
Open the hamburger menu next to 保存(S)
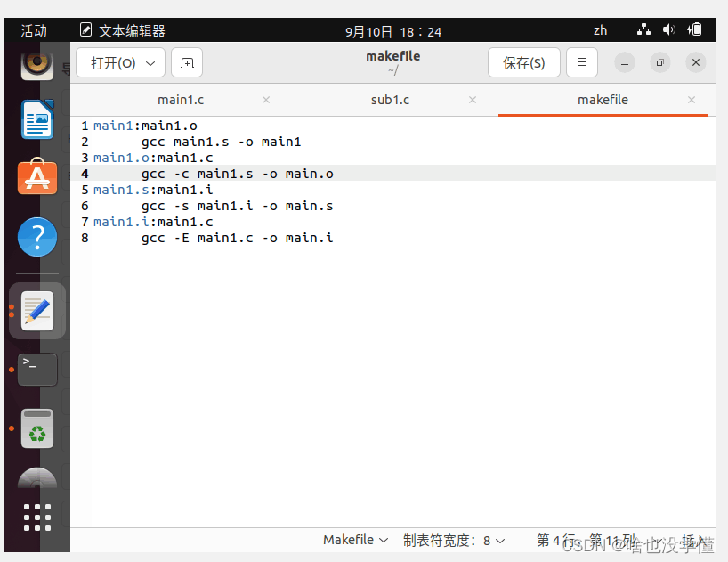(582, 62)
